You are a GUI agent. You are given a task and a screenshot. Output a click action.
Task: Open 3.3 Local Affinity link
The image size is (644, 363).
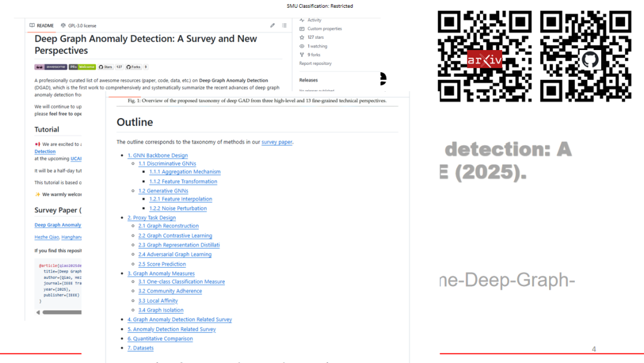(x=158, y=301)
